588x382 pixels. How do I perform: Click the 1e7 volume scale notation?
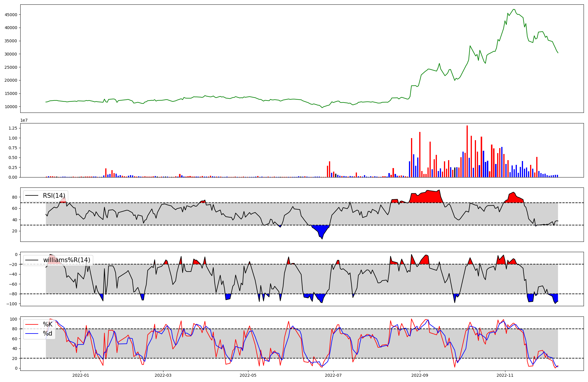tap(24, 120)
